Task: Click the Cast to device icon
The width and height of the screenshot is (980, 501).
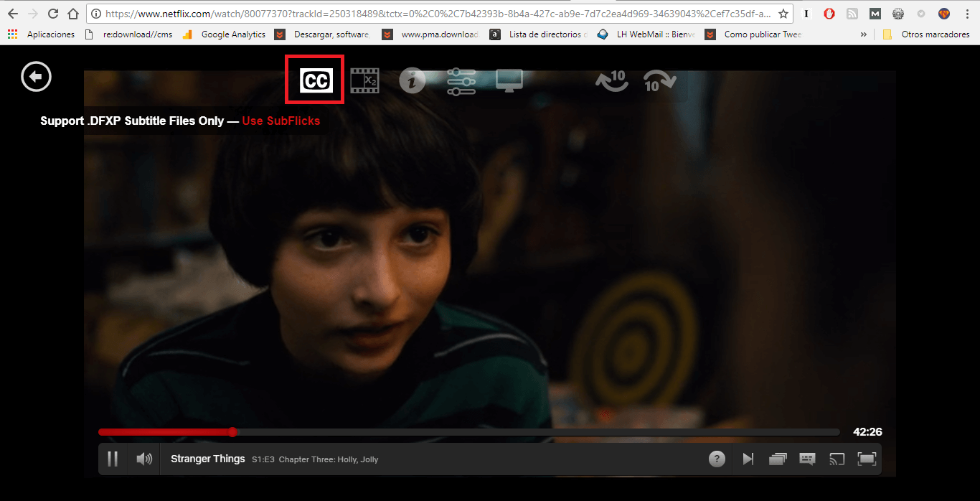Action: pyautogui.click(x=837, y=459)
